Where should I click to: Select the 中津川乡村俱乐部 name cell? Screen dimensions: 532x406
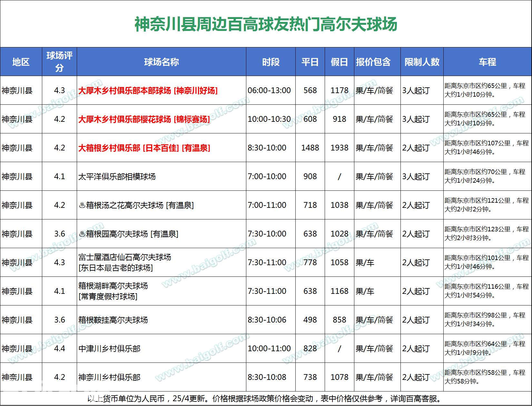(x=109, y=349)
